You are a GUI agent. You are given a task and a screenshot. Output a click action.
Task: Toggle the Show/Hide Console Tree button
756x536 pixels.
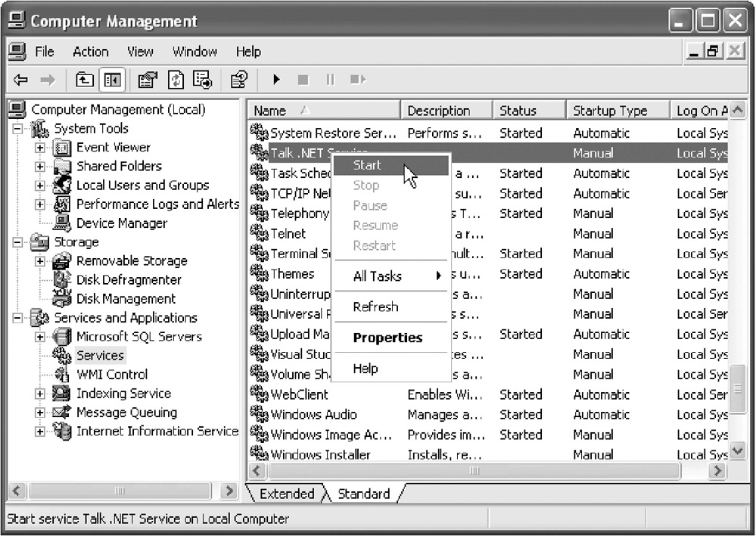tap(112, 79)
